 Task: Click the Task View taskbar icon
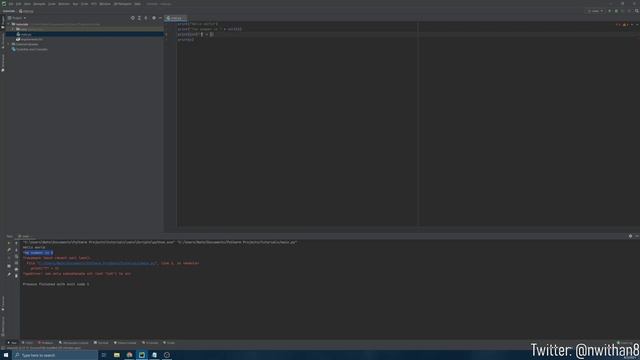click(x=104, y=355)
